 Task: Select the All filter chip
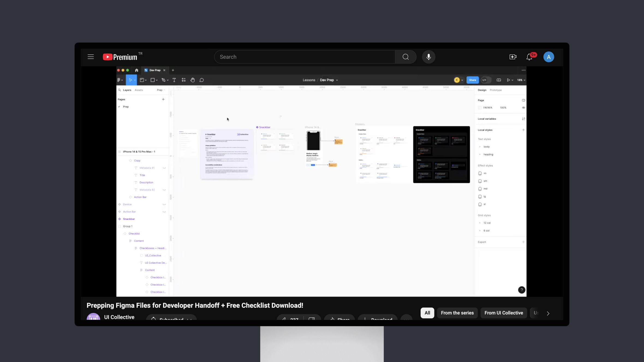coord(427,313)
